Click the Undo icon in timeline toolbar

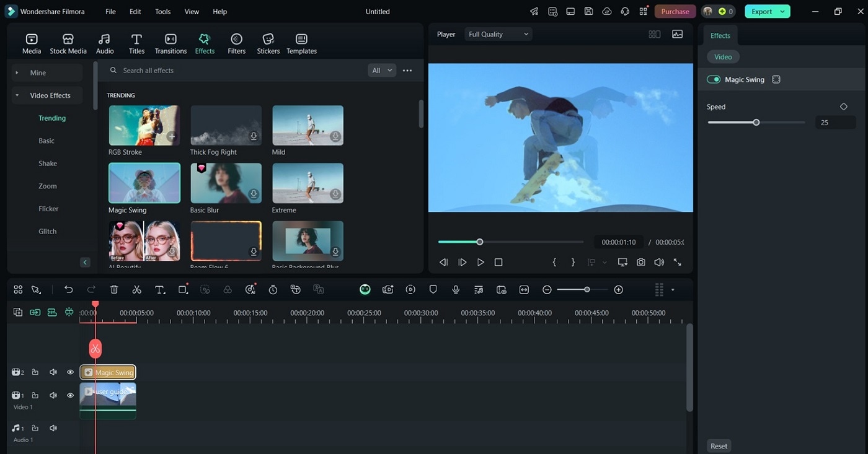pos(68,289)
